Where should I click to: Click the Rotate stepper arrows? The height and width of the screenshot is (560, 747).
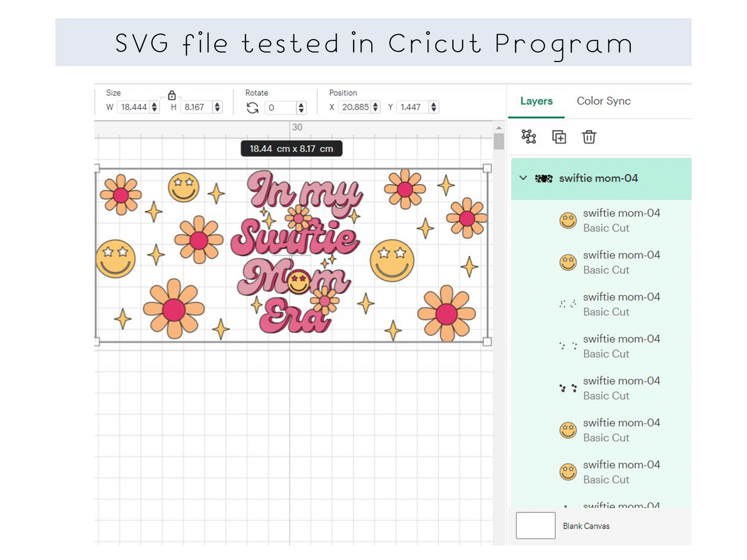click(301, 107)
